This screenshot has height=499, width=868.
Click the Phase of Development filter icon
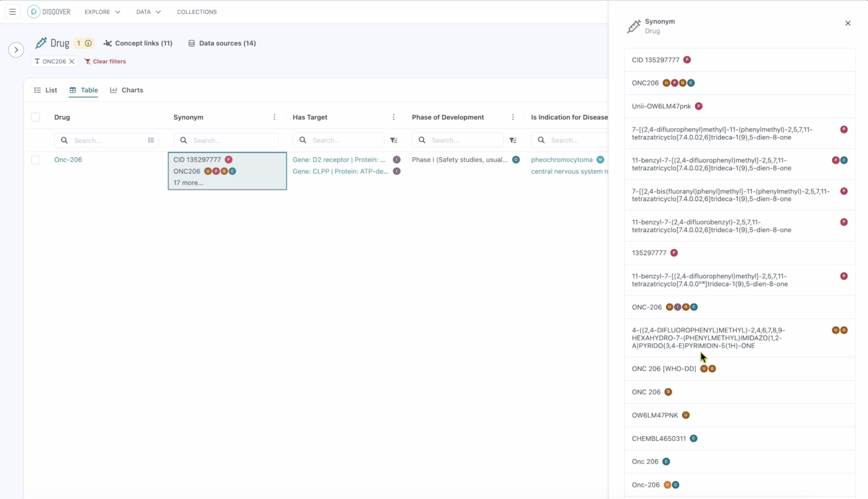coord(513,140)
